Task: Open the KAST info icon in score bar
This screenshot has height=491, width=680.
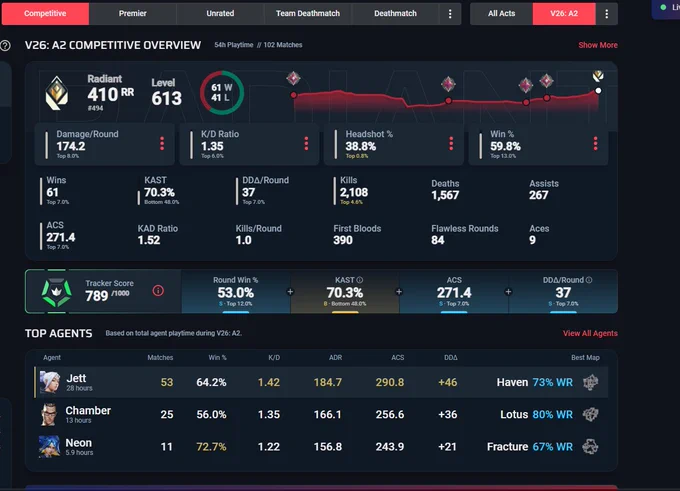Action: point(360,280)
